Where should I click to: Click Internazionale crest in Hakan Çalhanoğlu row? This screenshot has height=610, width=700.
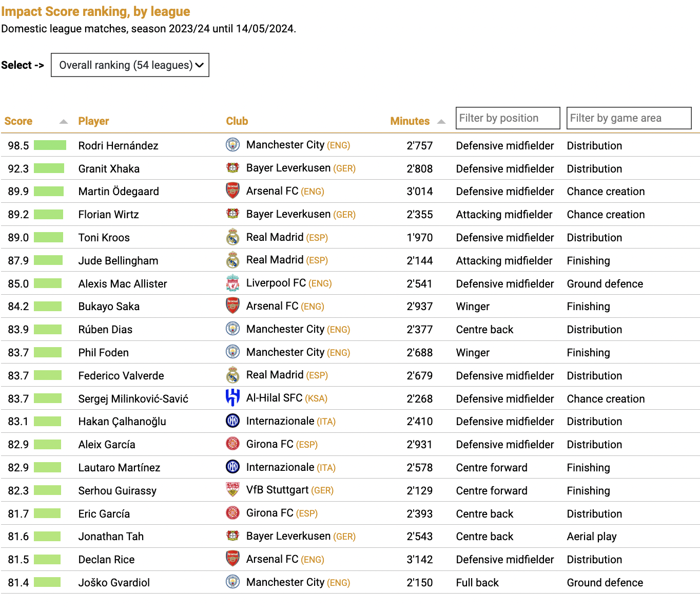point(233,421)
